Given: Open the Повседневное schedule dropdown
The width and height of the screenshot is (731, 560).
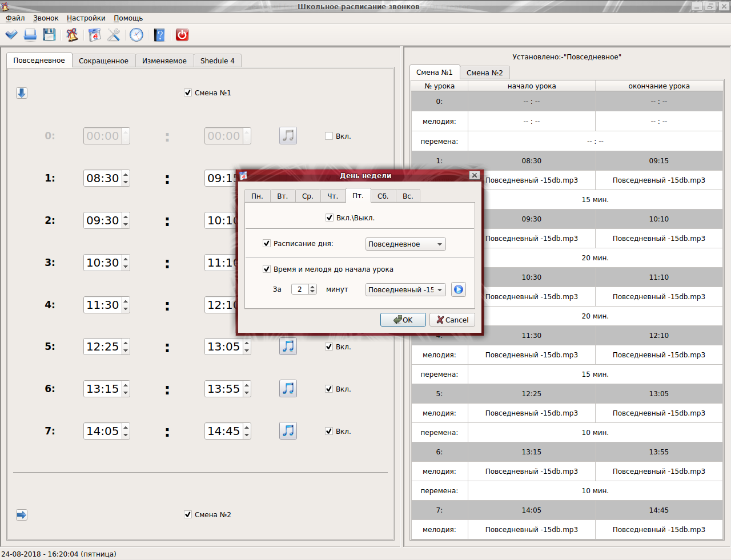Looking at the screenshot, I should coord(405,244).
